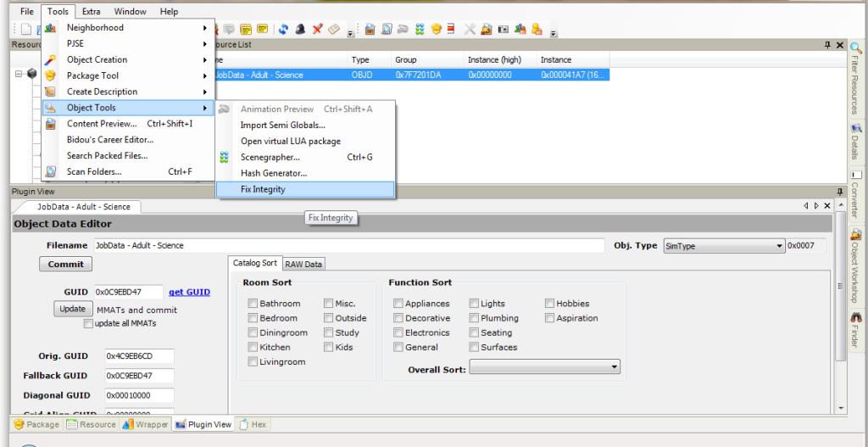Click the dark helmet-shaped toolbar icon
This screenshot has width=868, height=447.
pos(300,30)
